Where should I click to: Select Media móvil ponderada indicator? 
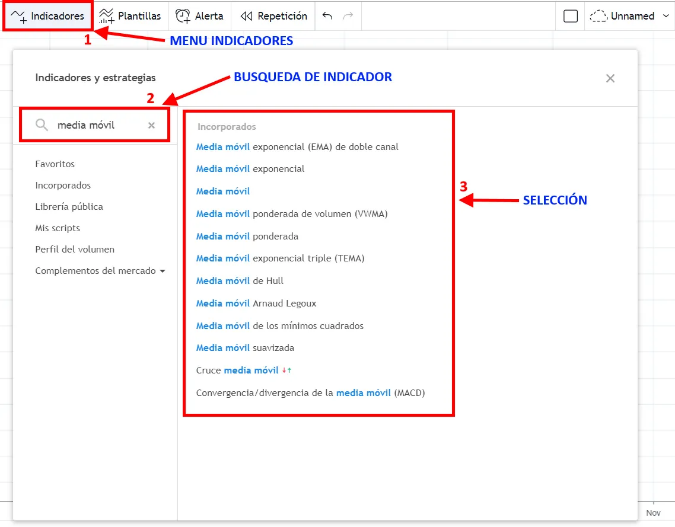click(x=247, y=236)
